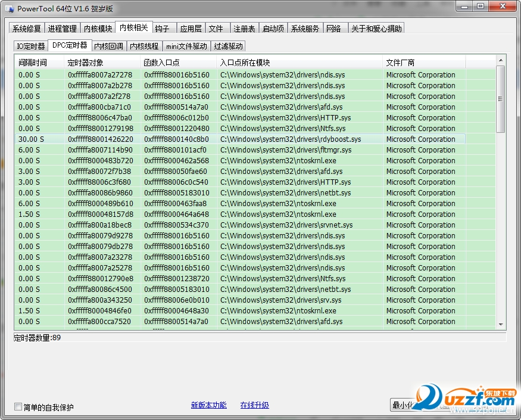Sort by the 间隔时间 column header
The height and width of the screenshot is (420, 521).
point(39,63)
